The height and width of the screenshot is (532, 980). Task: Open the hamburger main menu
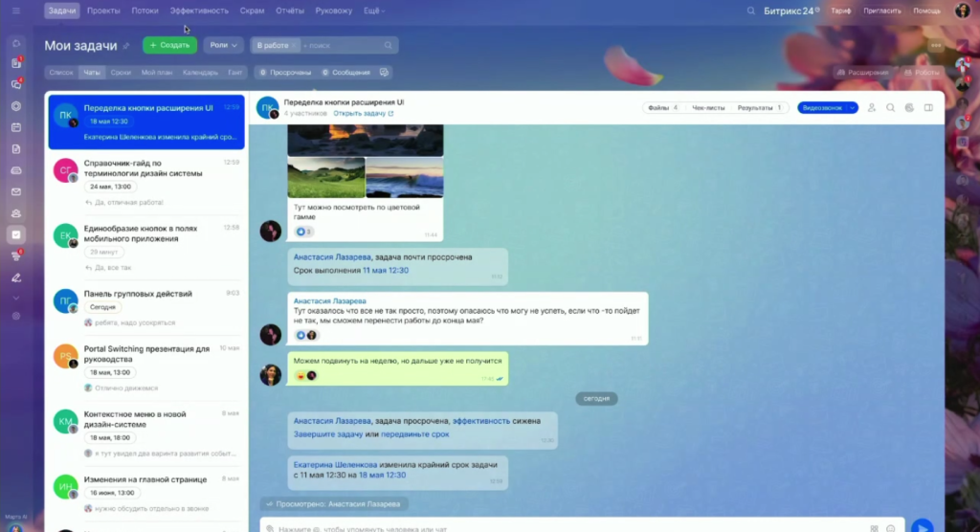pos(16,11)
